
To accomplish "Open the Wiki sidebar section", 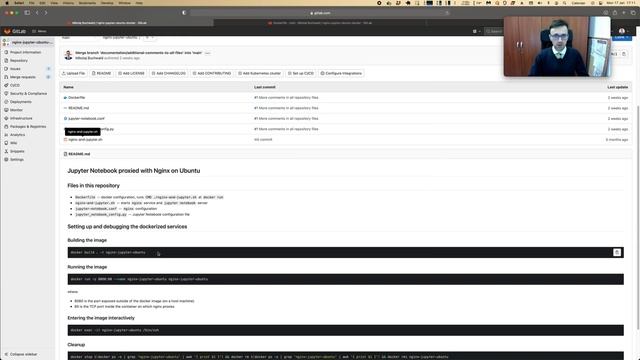I will (x=13, y=143).
